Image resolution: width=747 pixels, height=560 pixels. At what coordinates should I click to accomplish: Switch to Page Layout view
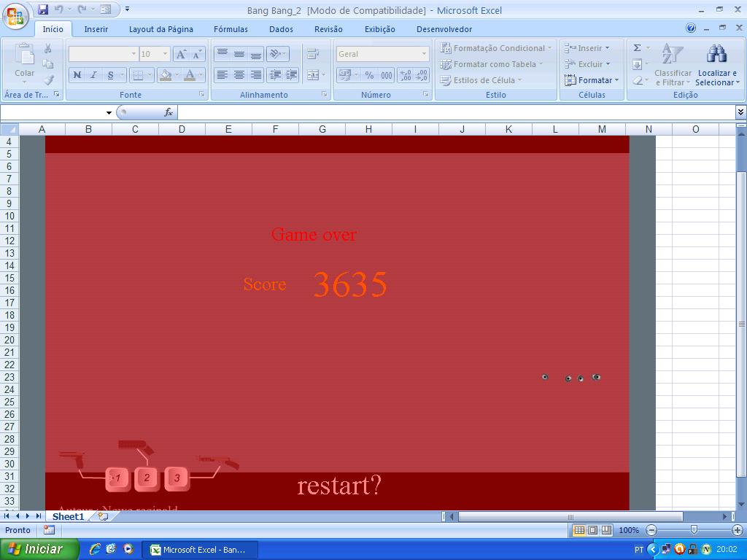pos(592,530)
